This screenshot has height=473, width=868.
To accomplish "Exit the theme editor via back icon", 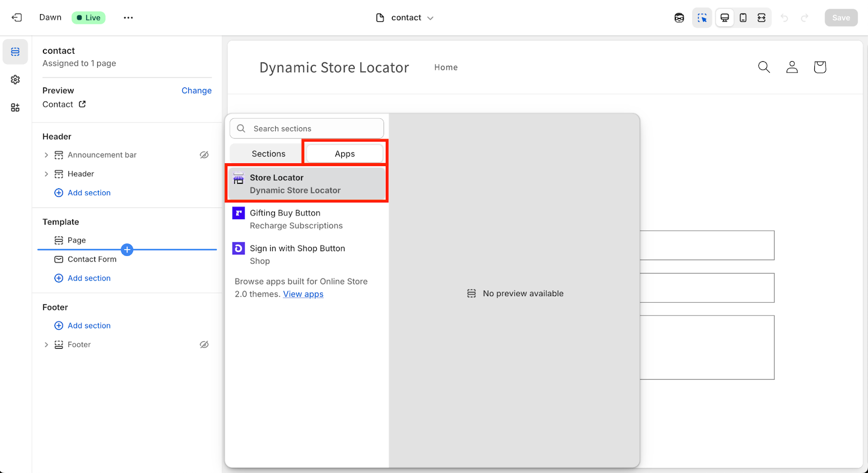I will [17, 17].
